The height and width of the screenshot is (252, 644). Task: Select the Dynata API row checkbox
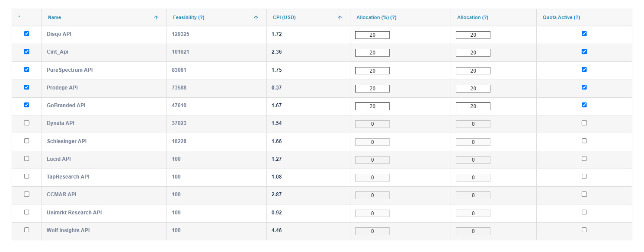[27, 123]
